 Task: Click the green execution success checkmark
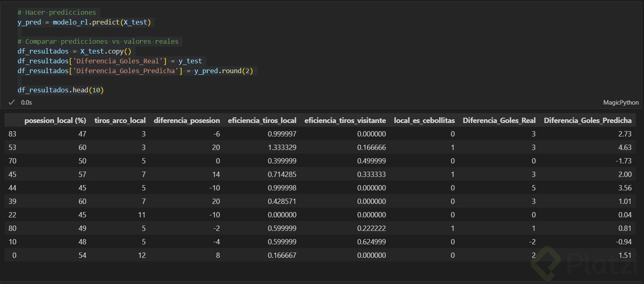click(x=12, y=102)
